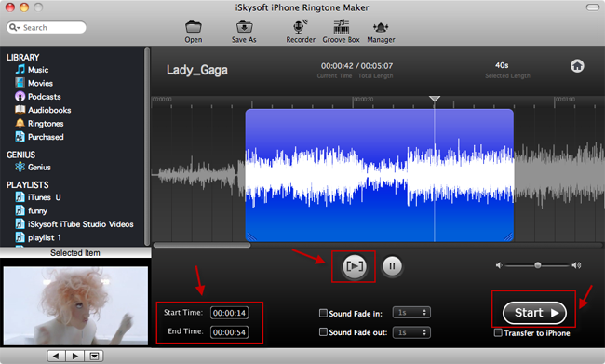Click the volume slider knob
This screenshot has height=364, width=605.
pyautogui.click(x=537, y=265)
